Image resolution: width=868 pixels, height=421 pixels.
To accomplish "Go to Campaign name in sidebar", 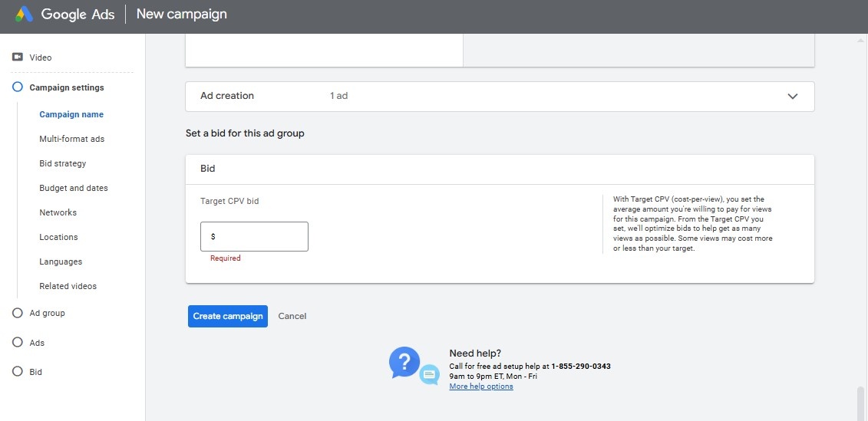I will (71, 114).
